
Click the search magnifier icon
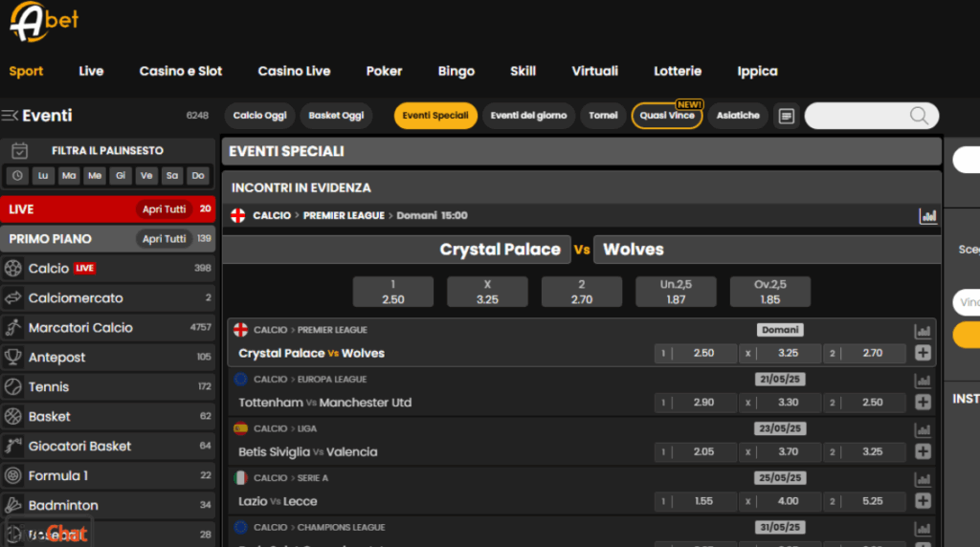(919, 116)
